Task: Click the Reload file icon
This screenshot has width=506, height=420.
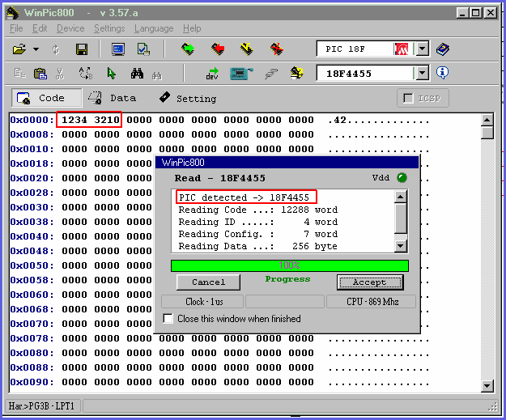Action: pos(56,49)
